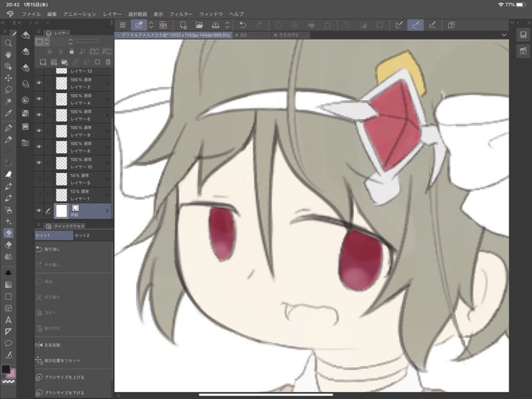Image resolution: width=532 pixels, height=399 pixels.
Task: Click the Open file folder icon
Action: tap(199, 25)
